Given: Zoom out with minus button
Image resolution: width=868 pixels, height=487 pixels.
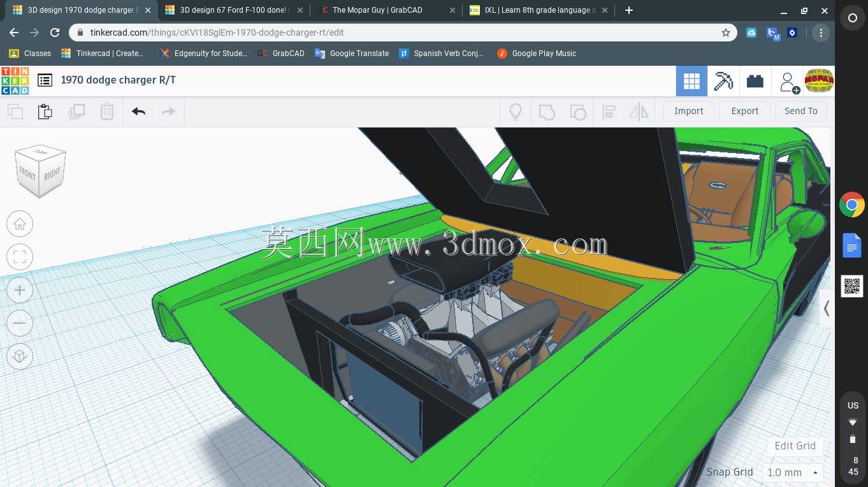Looking at the screenshot, I should pos(20,323).
